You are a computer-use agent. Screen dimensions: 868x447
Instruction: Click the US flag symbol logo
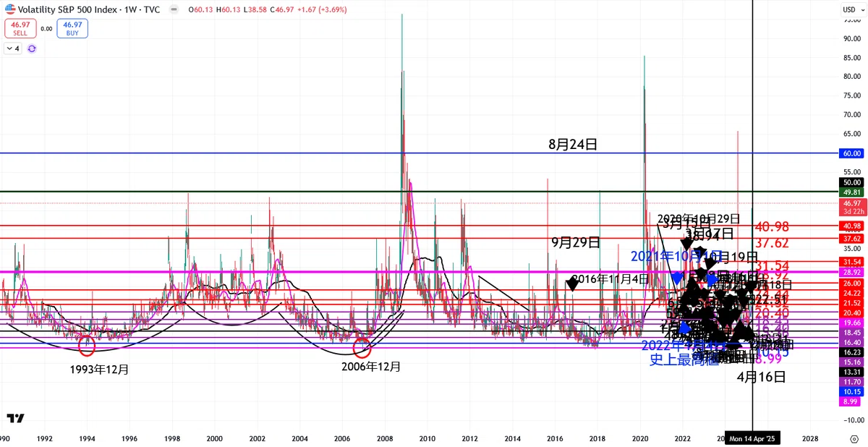click(x=9, y=9)
